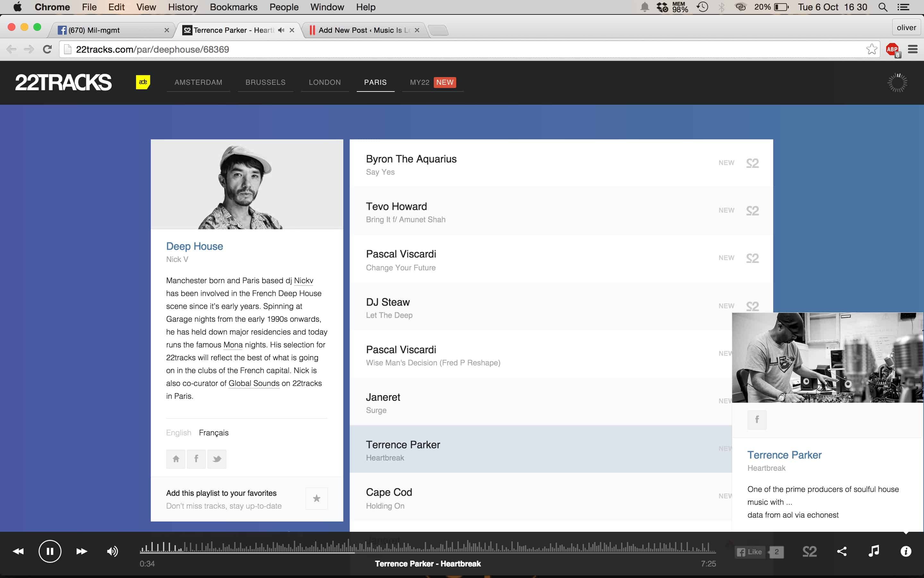Switch description language to Français
The image size is (924, 578).
coord(213,433)
